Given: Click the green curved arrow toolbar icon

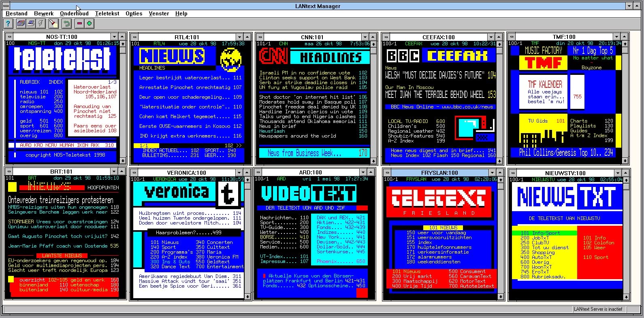Looking at the screenshot, I should 66,23.
